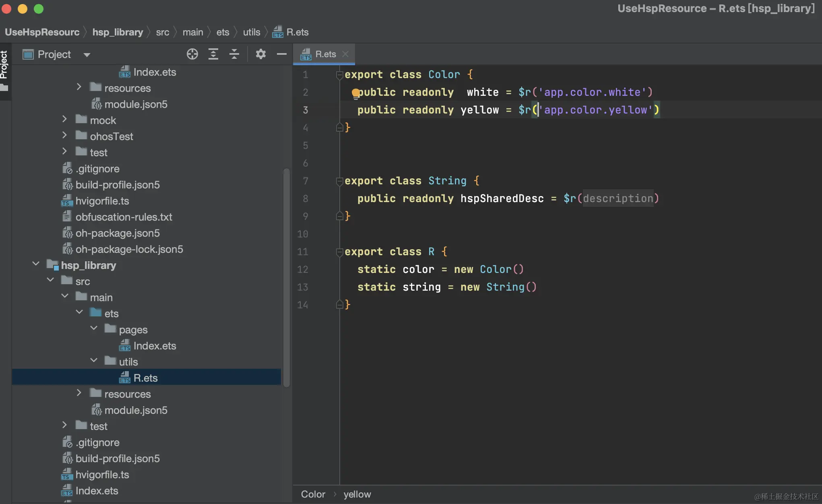Viewport: 822px width, 504px height.
Task: Click main breadcrumb in navigation bar
Action: (x=193, y=32)
